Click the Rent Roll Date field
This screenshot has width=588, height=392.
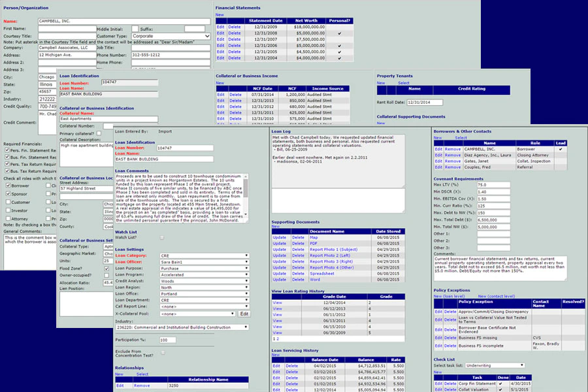425,103
